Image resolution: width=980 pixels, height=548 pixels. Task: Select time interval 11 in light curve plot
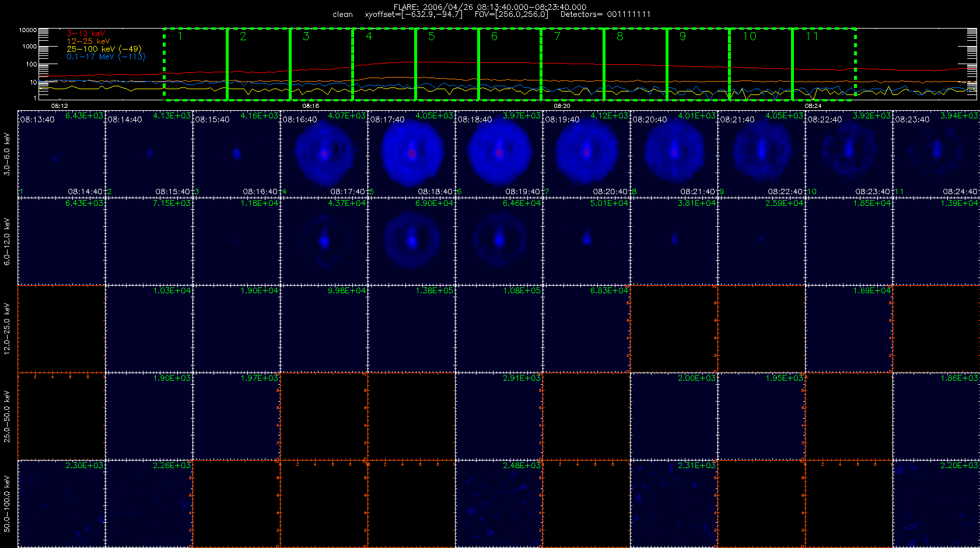824,64
